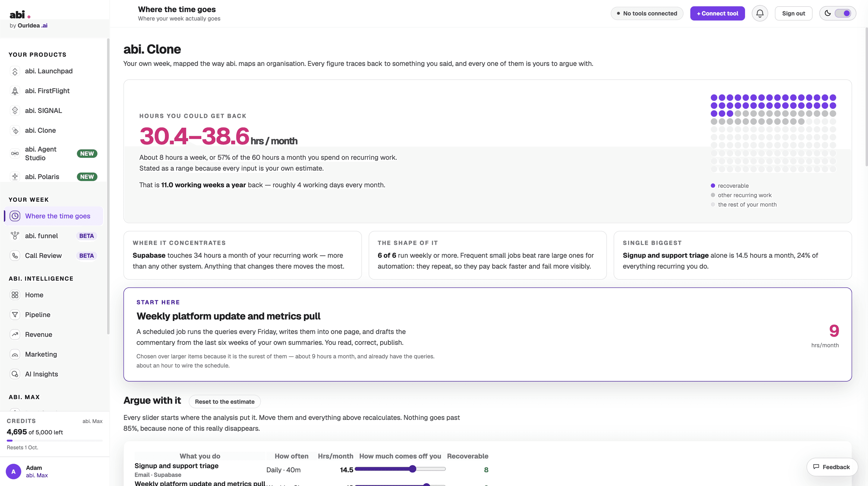Open abi. Agent Studio icon
Image resolution: width=868 pixels, height=486 pixels.
pos(15,154)
